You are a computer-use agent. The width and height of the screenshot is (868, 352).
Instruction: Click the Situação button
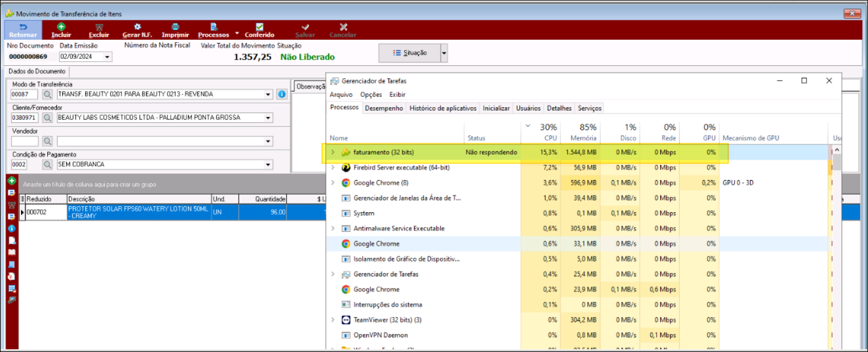409,53
